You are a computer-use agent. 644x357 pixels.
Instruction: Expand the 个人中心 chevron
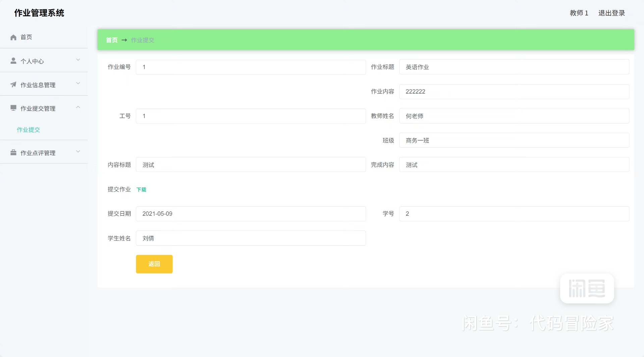tap(78, 60)
